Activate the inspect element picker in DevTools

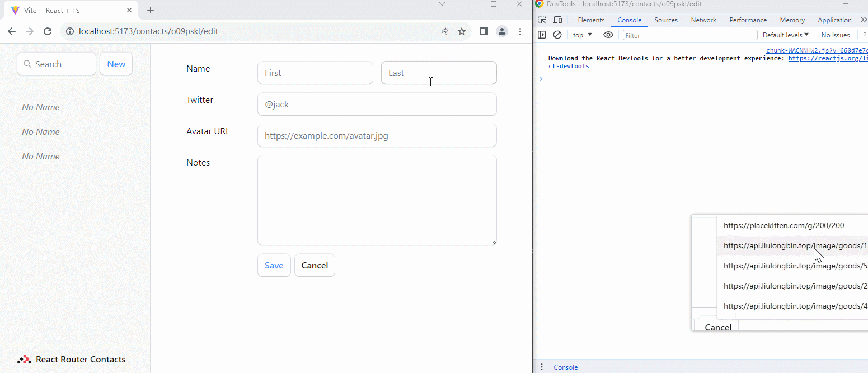click(x=542, y=20)
